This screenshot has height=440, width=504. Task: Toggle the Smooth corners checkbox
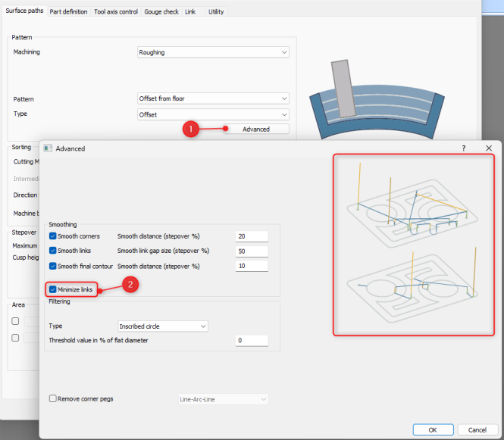coord(53,236)
